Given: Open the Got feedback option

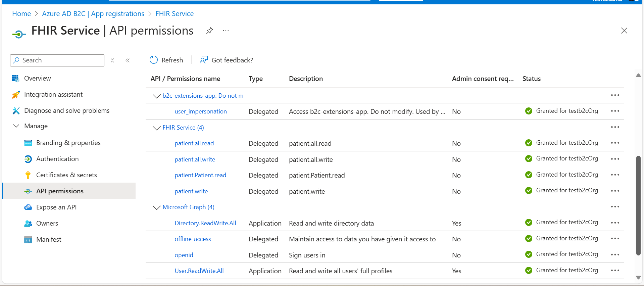Looking at the screenshot, I should coord(227,60).
